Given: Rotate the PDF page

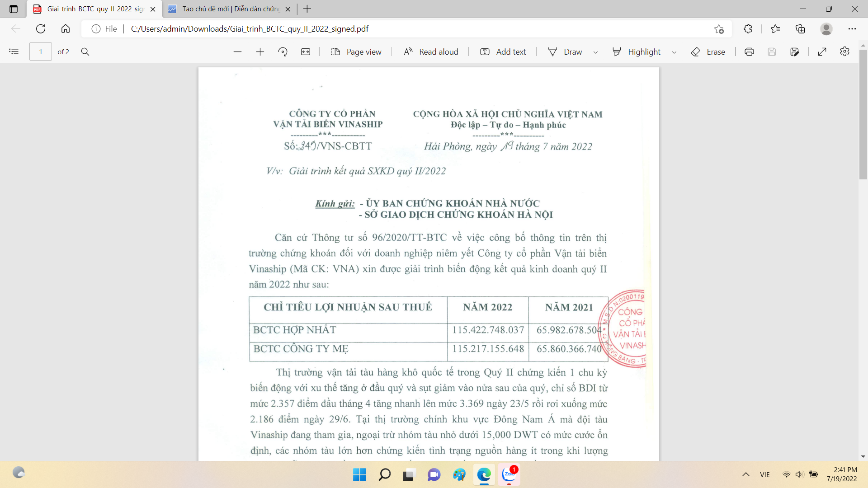Looking at the screenshot, I should pos(283,52).
